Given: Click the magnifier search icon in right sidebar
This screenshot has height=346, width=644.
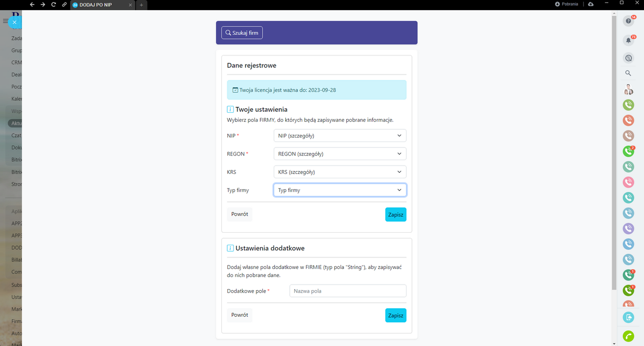Looking at the screenshot, I should click(x=628, y=73).
